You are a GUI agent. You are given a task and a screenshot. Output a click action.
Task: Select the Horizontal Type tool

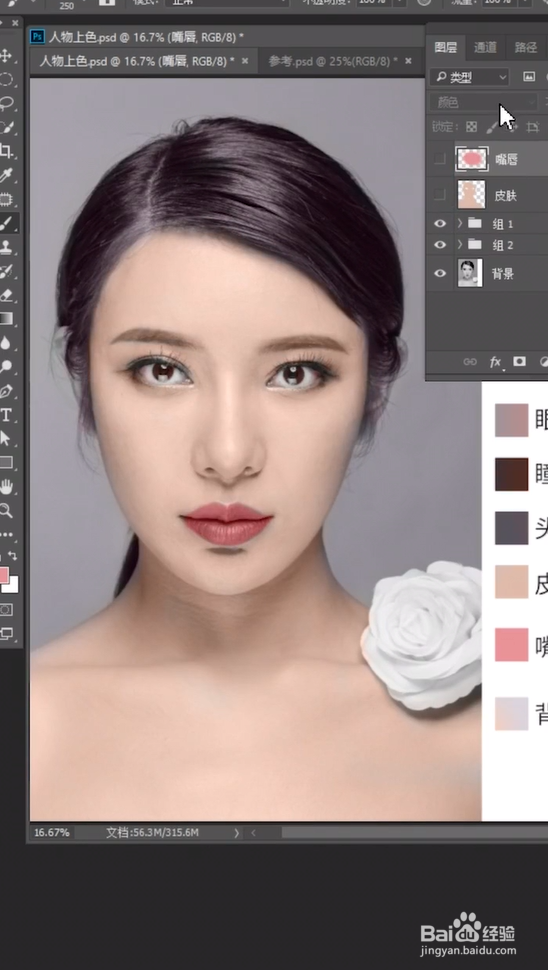click(x=6, y=415)
